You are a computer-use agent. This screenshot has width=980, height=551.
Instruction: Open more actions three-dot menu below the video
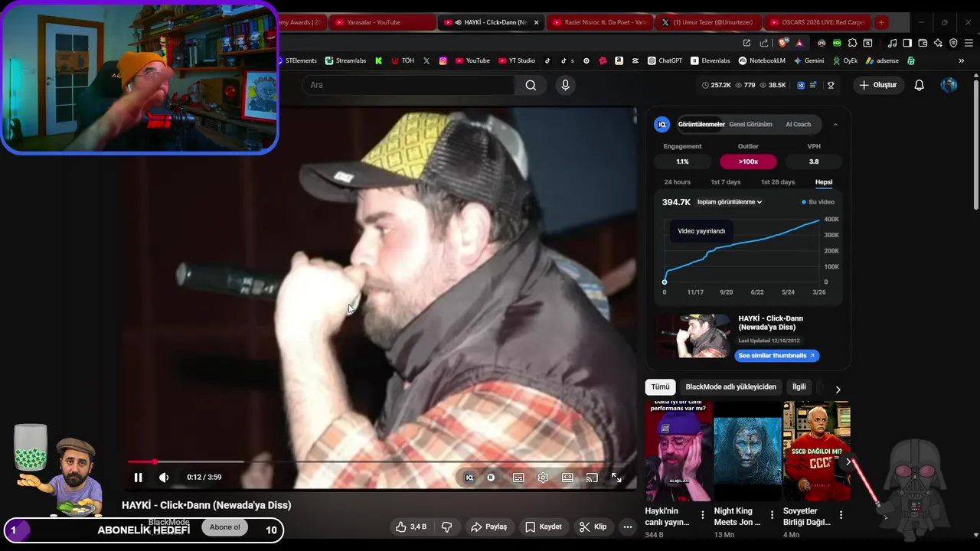pyautogui.click(x=628, y=527)
